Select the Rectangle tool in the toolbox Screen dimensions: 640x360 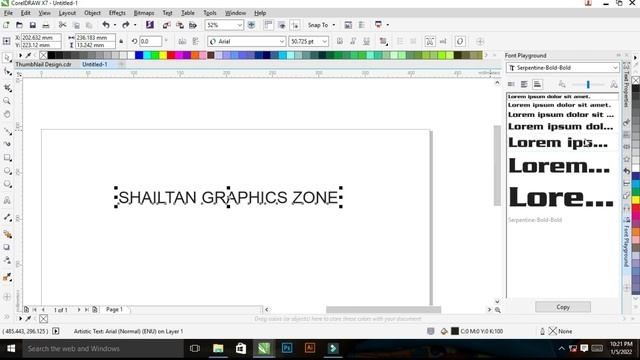[7, 158]
